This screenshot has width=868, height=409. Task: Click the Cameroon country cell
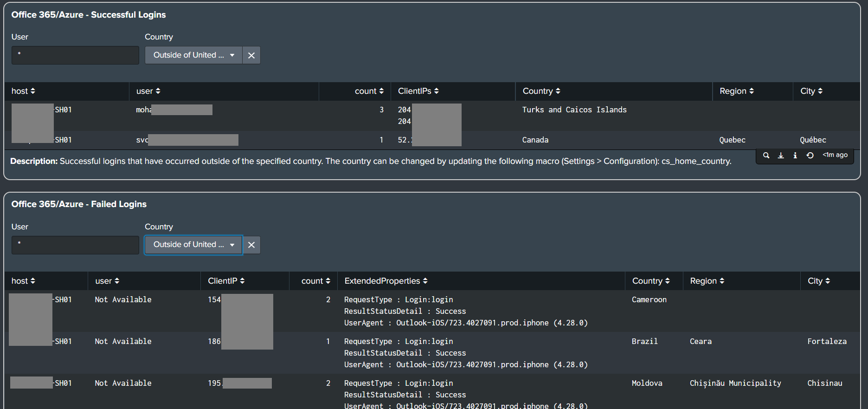point(649,299)
